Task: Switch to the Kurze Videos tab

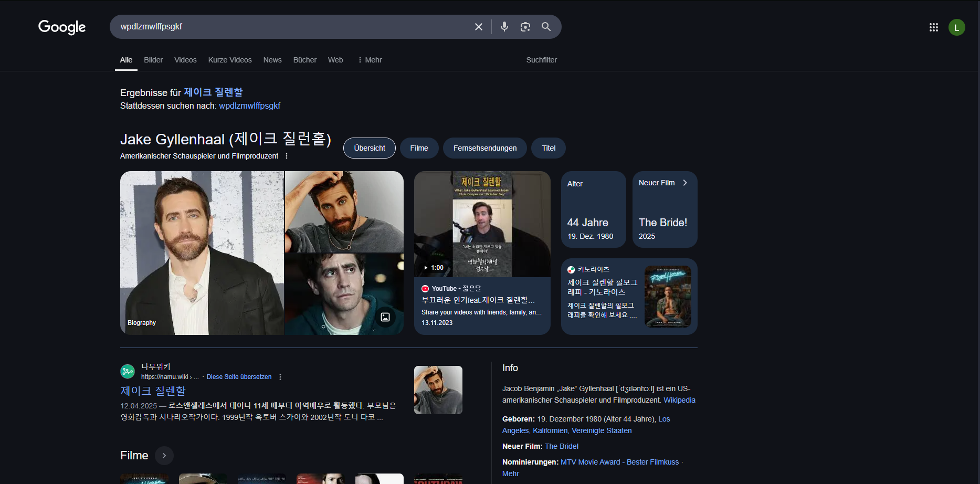Action: click(x=230, y=60)
